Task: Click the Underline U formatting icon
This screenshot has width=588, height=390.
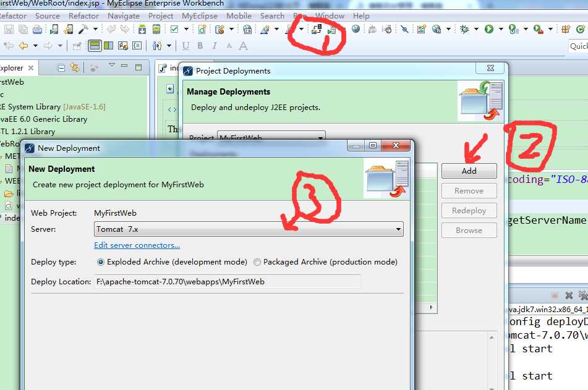Action: click(x=185, y=46)
